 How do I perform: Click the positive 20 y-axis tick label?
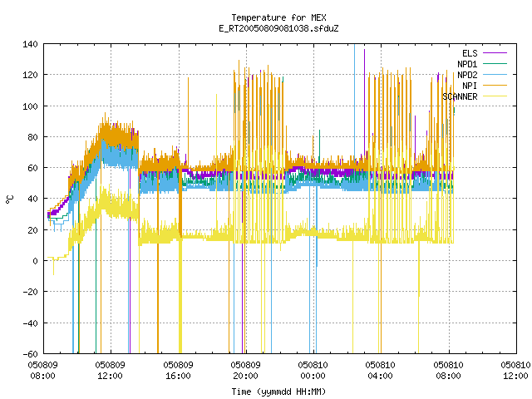point(32,230)
